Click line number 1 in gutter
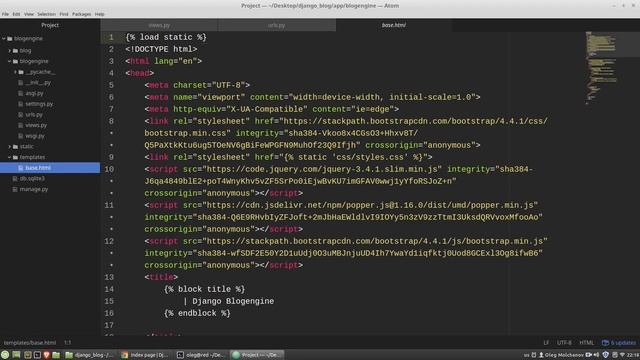This screenshot has width=640, height=360. [x=111, y=37]
